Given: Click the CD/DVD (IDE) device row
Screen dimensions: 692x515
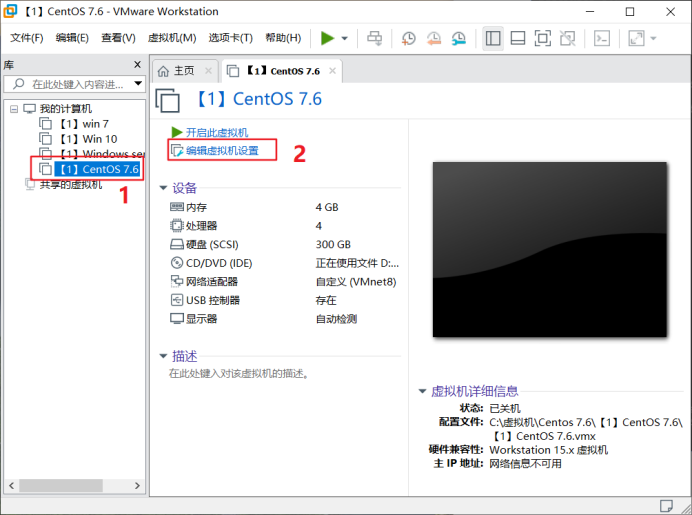Looking at the screenshot, I should (x=285, y=263).
